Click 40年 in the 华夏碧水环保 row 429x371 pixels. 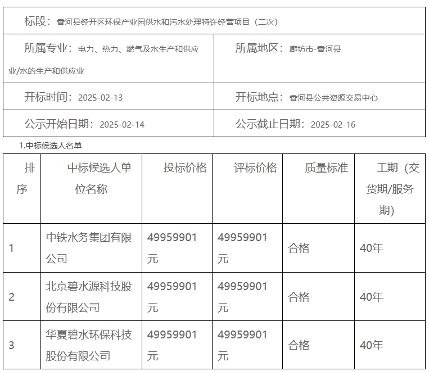pos(371,345)
